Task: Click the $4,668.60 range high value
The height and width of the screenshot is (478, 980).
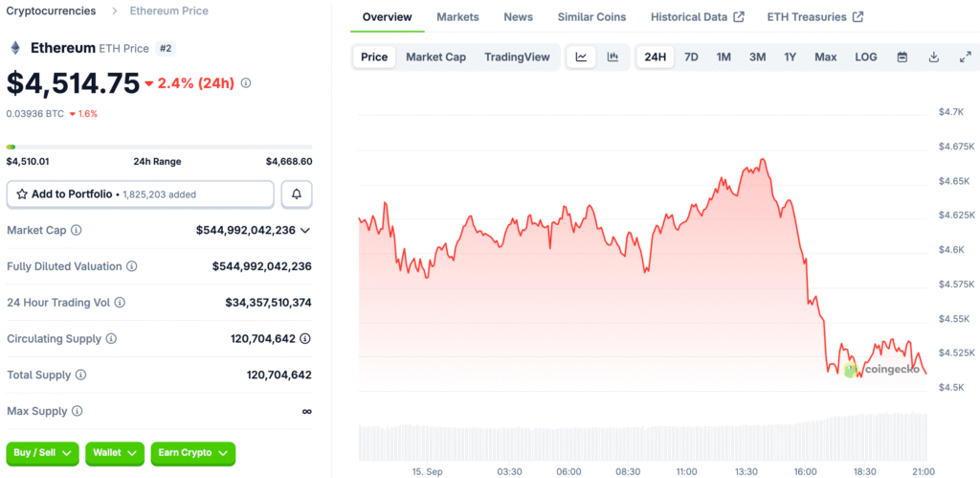Action: tap(289, 162)
